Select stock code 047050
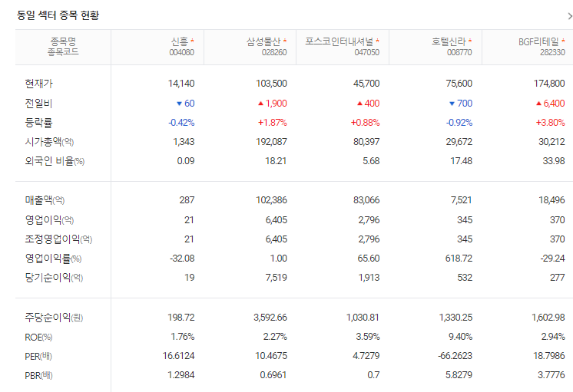573x392 pixels. [367, 53]
